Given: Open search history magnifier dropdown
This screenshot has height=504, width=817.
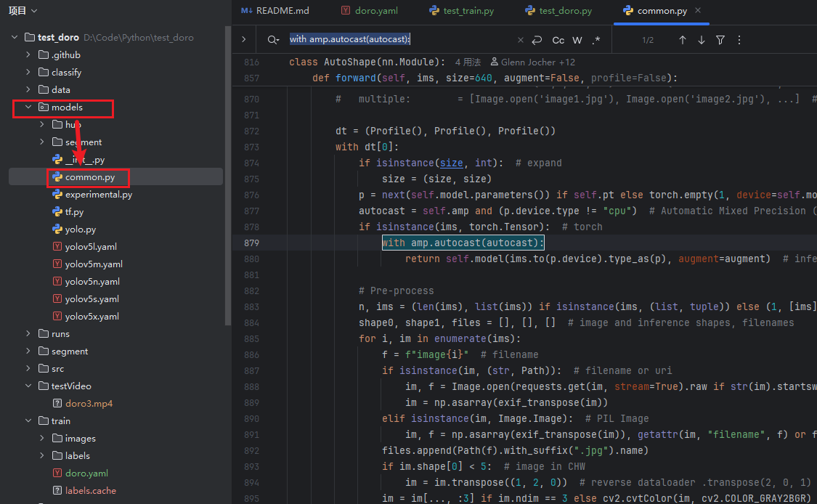Looking at the screenshot, I should point(273,40).
